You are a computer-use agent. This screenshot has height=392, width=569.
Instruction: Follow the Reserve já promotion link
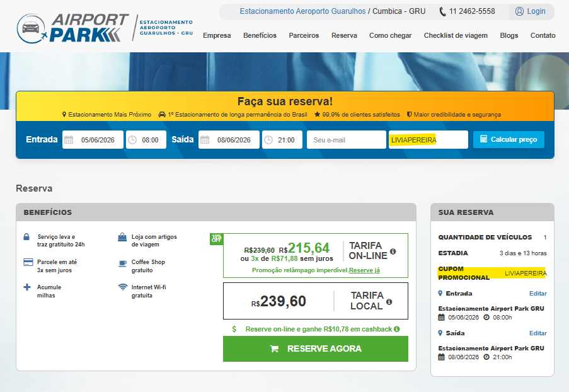(364, 270)
